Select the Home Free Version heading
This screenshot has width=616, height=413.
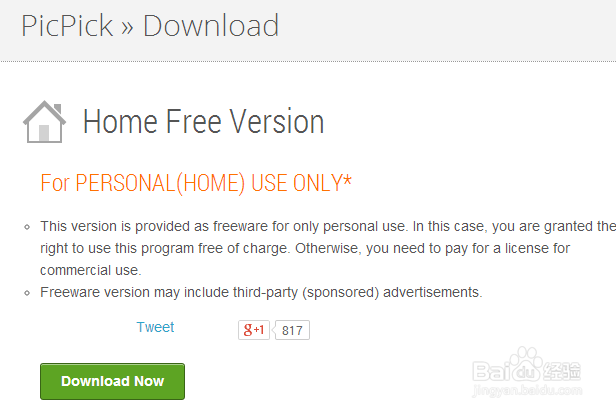pyautogui.click(x=204, y=121)
